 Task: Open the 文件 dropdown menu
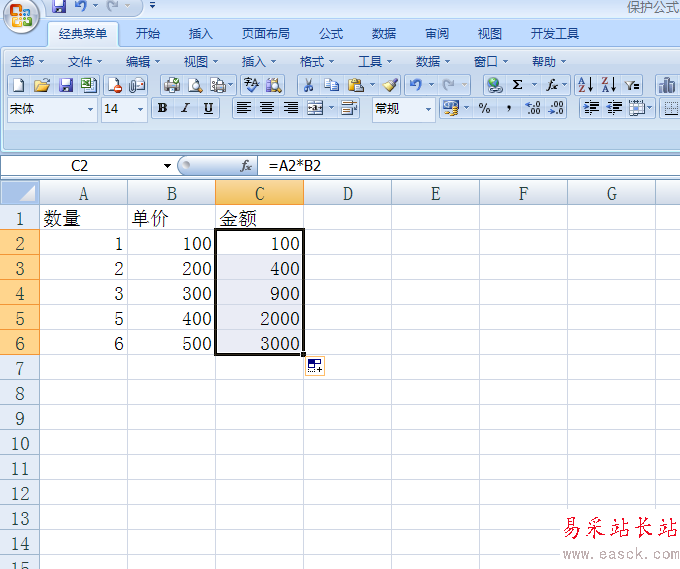[x=85, y=62]
